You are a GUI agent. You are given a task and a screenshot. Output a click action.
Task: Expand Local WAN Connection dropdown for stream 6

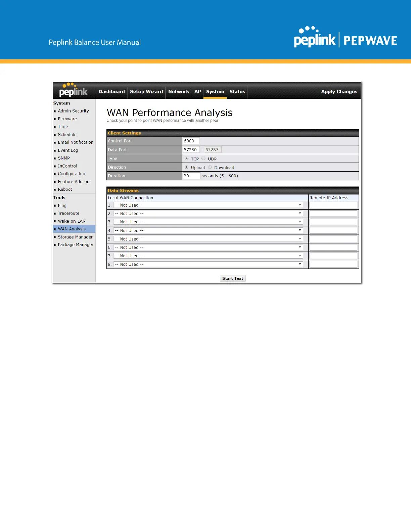coord(208,247)
